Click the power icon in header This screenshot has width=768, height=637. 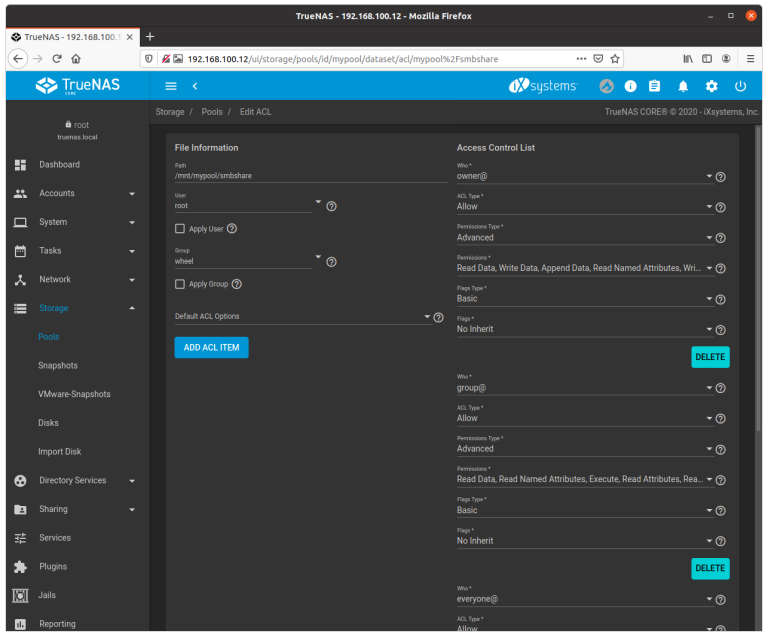[x=741, y=86]
